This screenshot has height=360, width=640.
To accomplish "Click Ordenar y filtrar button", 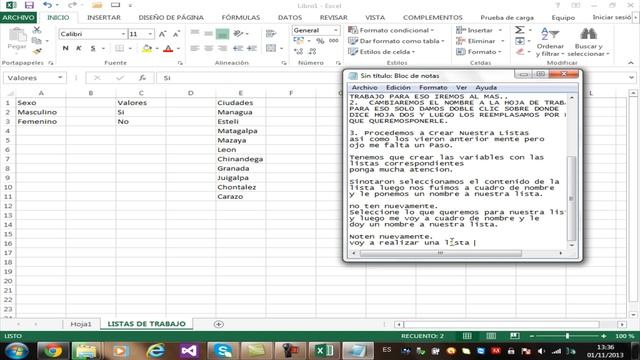I will pyautogui.click(x=550, y=42).
